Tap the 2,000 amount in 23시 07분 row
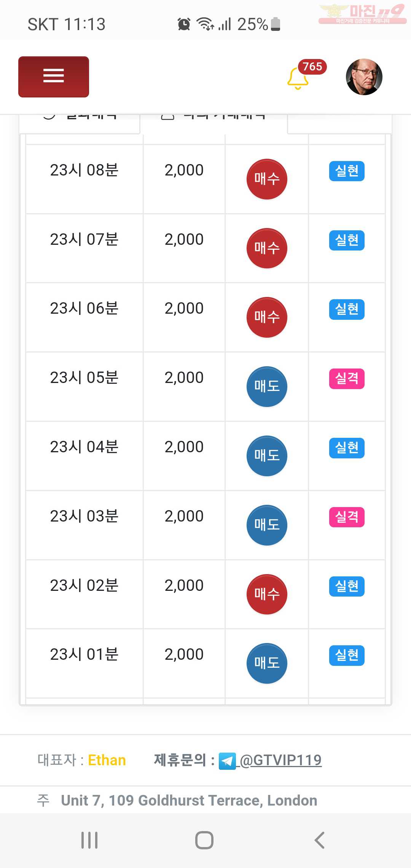Image resolution: width=411 pixels, height=868 pixels. point(184,239)
